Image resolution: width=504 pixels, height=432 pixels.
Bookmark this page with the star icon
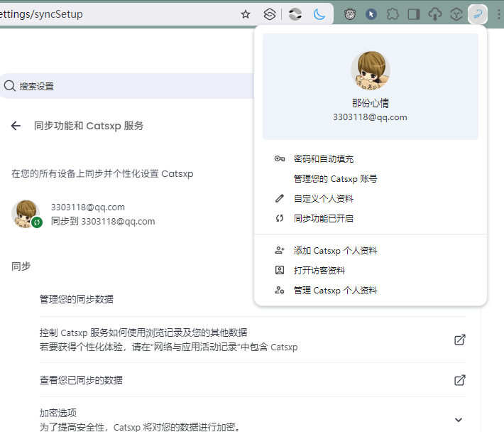click(x=246, y=14)
